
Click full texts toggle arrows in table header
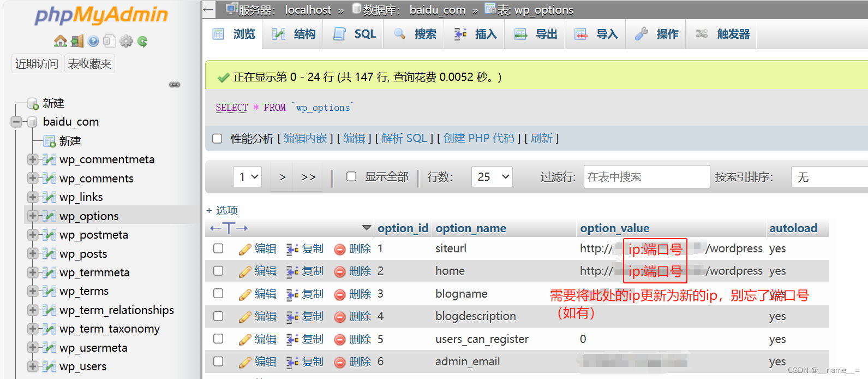(229, 228)
